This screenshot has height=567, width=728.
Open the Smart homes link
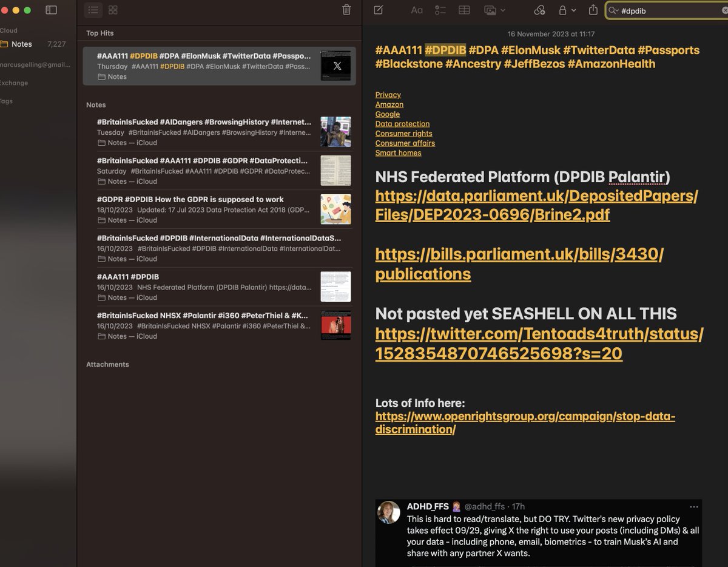(399, 153)
